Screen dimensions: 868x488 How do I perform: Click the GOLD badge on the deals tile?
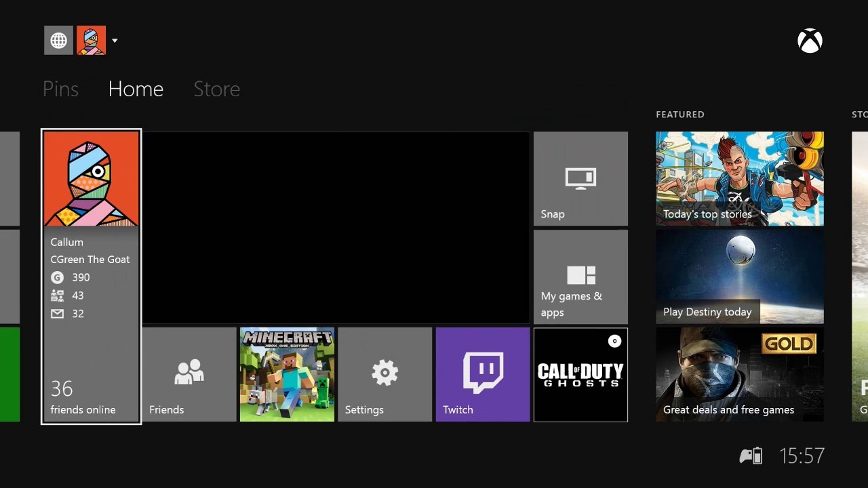(788, 344)
